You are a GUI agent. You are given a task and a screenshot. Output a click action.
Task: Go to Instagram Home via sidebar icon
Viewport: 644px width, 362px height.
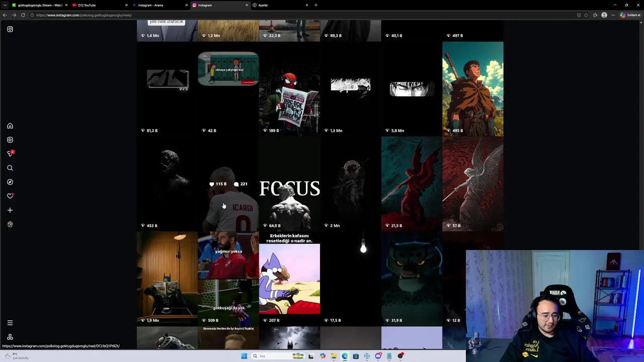tap(10, 126)
